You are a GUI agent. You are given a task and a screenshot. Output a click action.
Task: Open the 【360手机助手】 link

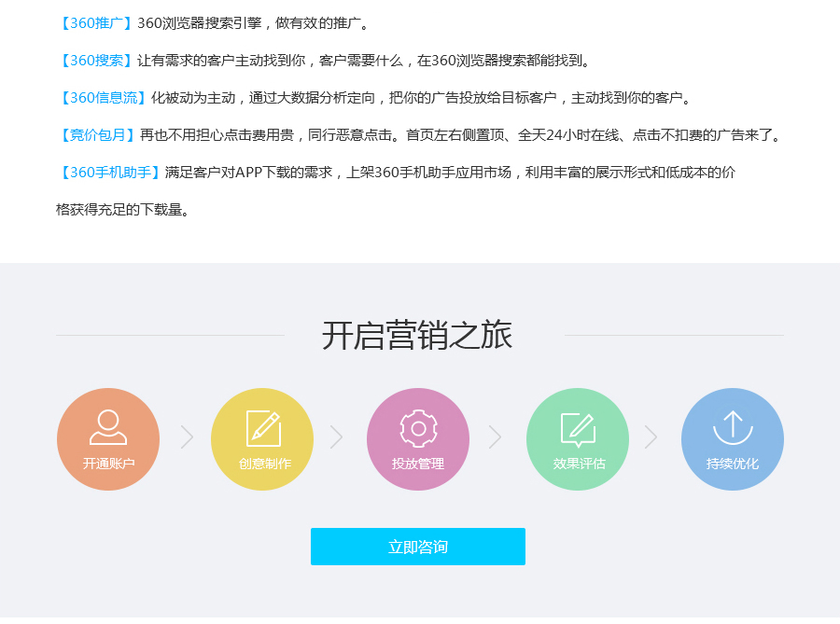109,173
